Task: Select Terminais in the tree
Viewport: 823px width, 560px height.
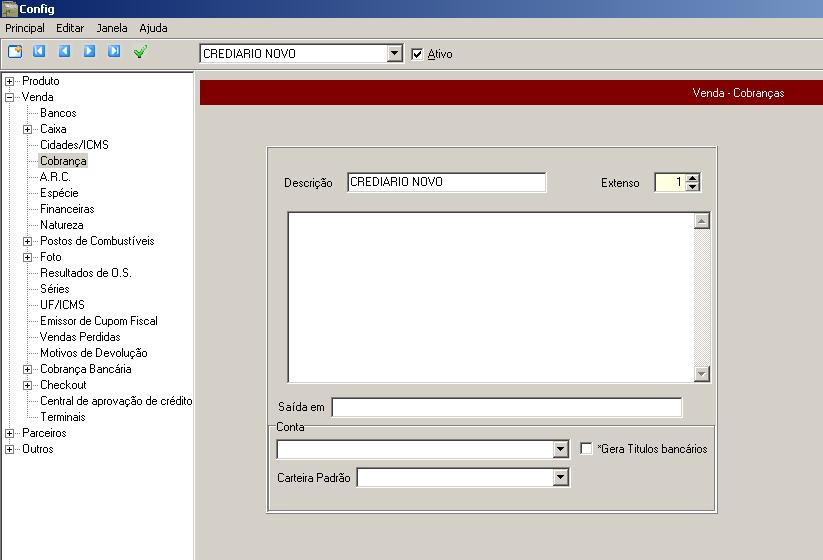Action: [63, 417]
